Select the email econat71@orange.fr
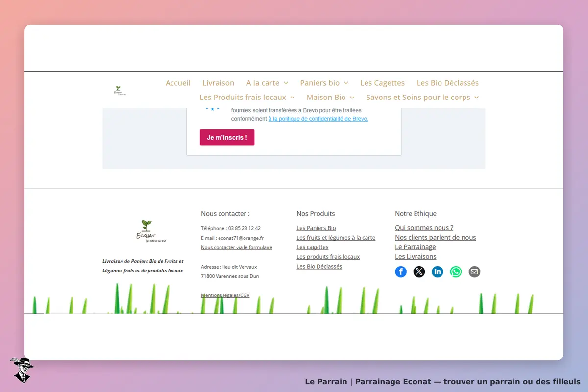The image size is (588, 392). click(x=241, y=238)
